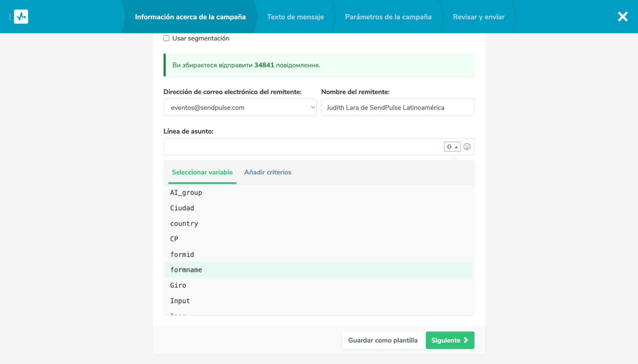Focus the Línea de asunto input
Viewport: 638px width, 364px height.
click(x=303, y=147)
